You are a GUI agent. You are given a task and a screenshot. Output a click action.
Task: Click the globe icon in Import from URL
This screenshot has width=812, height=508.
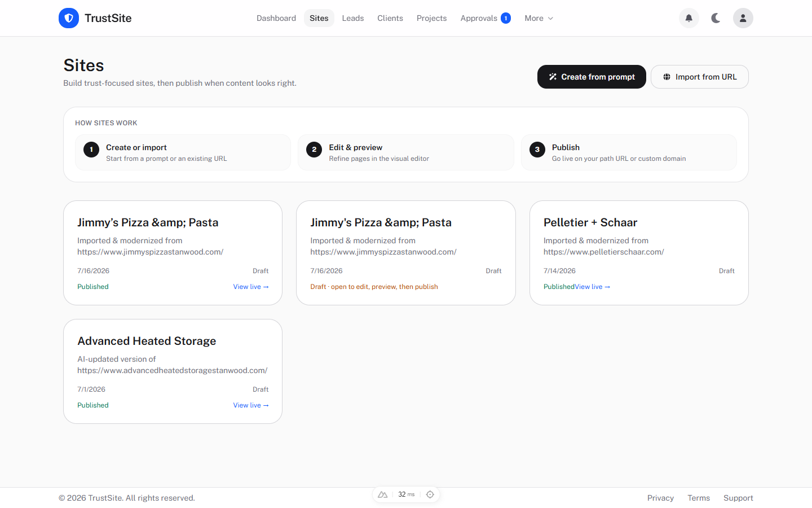point(667,77)
